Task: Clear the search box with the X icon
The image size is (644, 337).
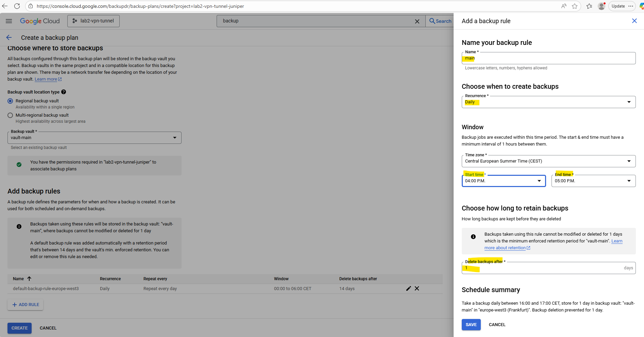Action: pos(417,21)
